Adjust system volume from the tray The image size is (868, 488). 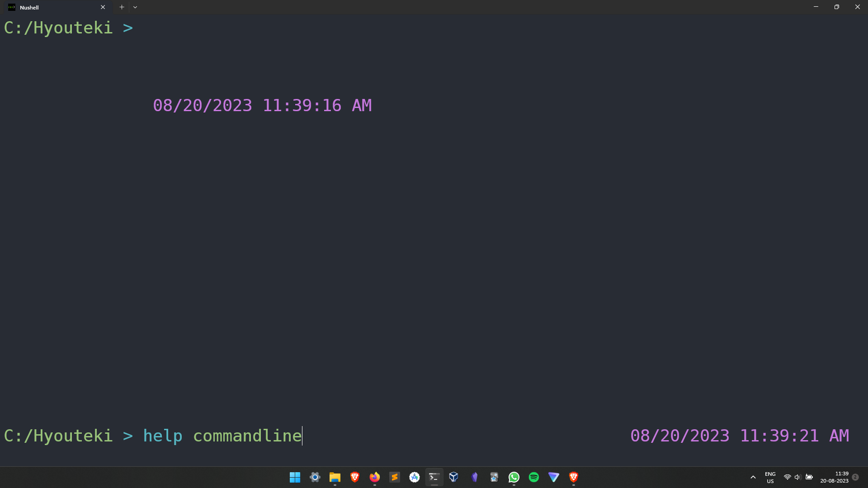click(x=797, y=477)
